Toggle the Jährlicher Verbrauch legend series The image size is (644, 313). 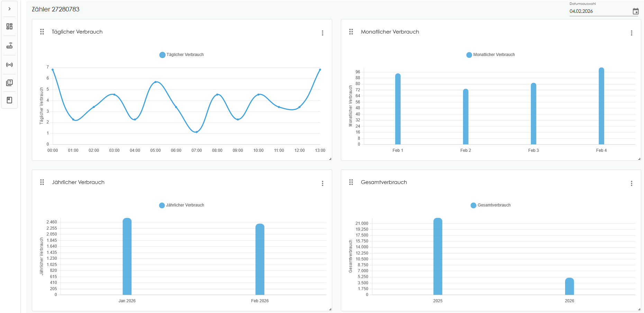181,205
